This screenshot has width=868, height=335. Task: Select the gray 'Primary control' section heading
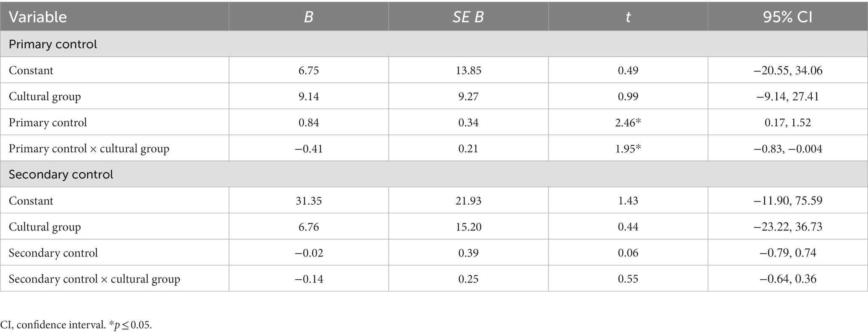[x=53, y=44]
